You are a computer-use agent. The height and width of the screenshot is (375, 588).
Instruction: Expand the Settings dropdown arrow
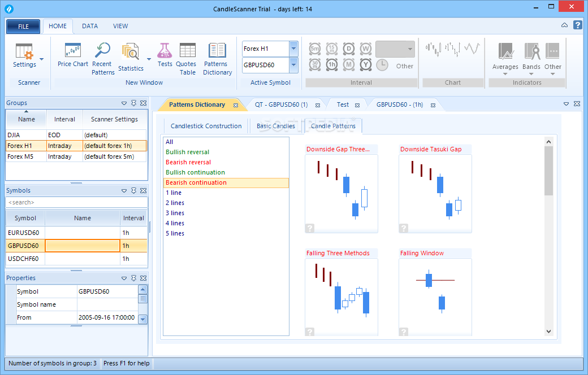(x=42, y=59)
